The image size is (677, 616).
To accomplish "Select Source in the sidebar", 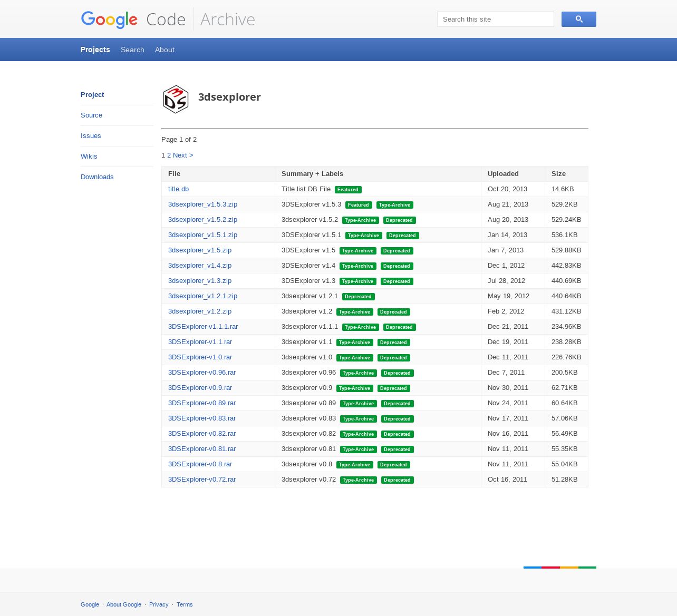I will pos(91,115).
